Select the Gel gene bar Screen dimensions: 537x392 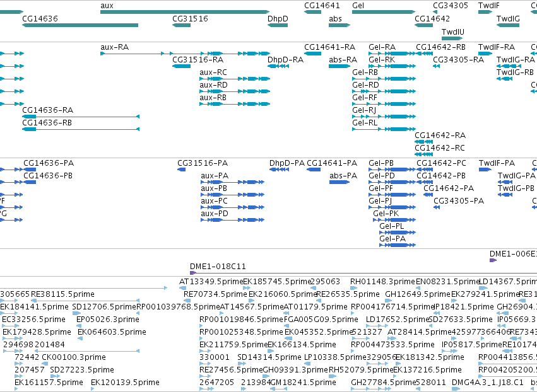[x=384, y=12]
